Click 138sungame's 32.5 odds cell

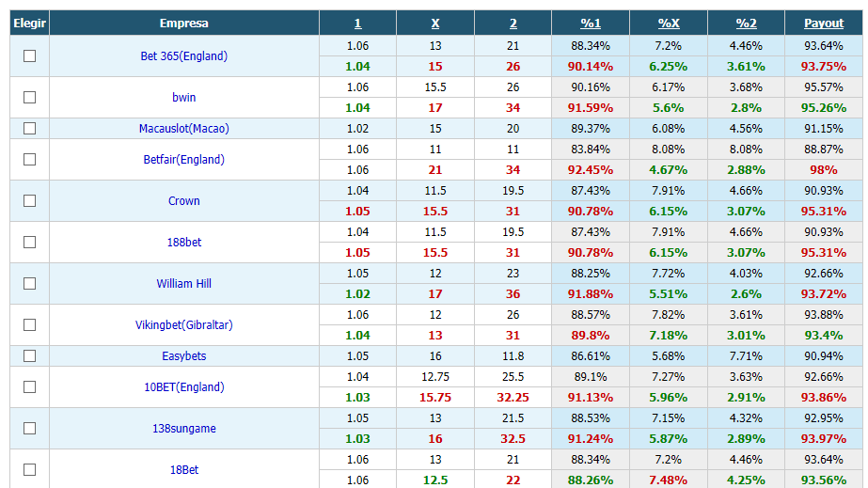click(x=513, y=439)
